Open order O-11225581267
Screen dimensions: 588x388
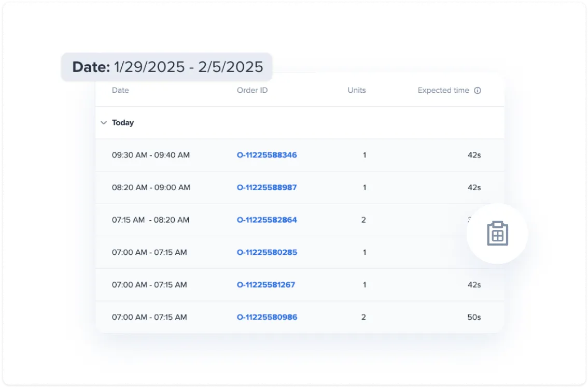tap(267, 284)
